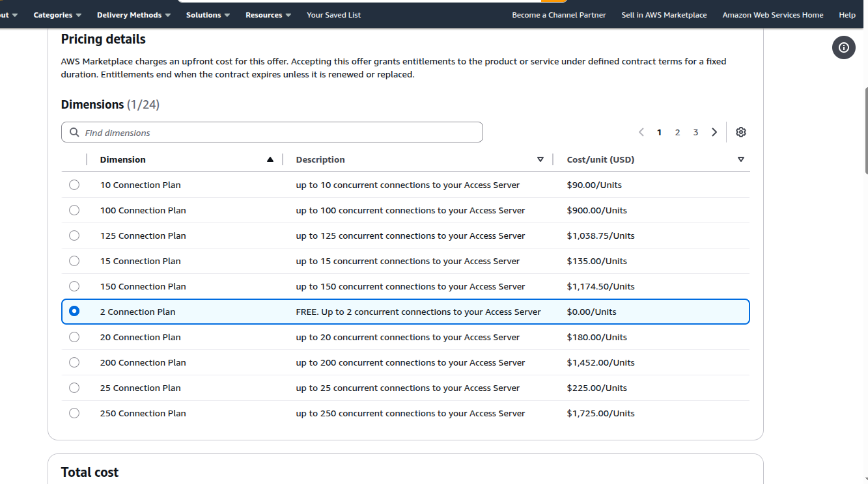Click the Find dimensions search field
The width and height of the screenshot is (868, 484).
point(280,133)
